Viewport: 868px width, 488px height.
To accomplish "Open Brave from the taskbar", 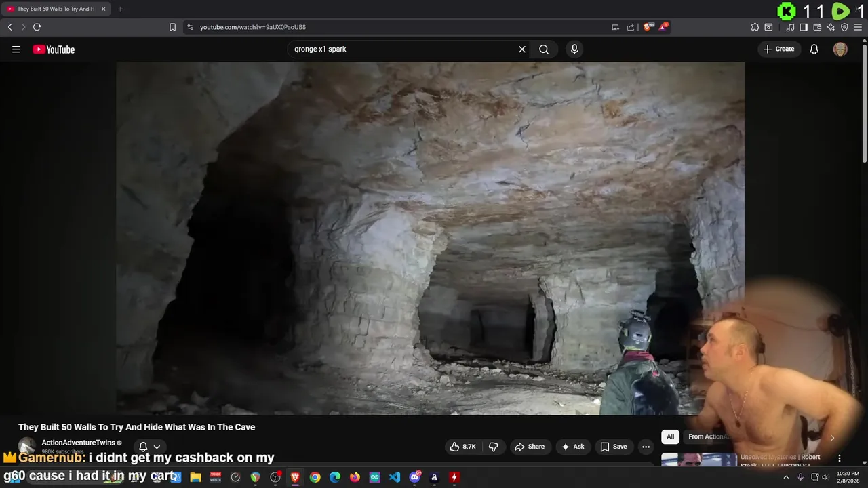I will pos(295,477).
